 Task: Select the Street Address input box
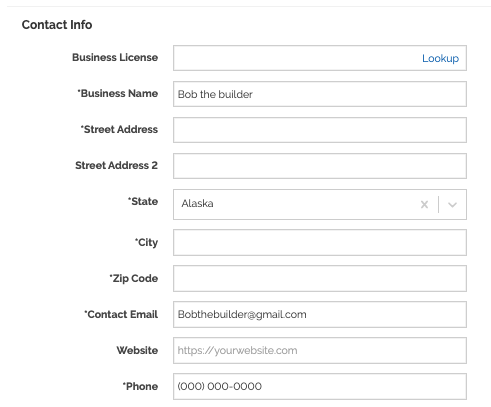point(320,130)
